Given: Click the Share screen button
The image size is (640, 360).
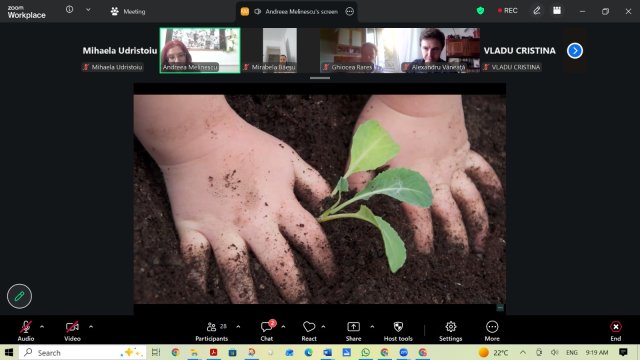Looking at the screenshot, I should (x=353, y=331).
